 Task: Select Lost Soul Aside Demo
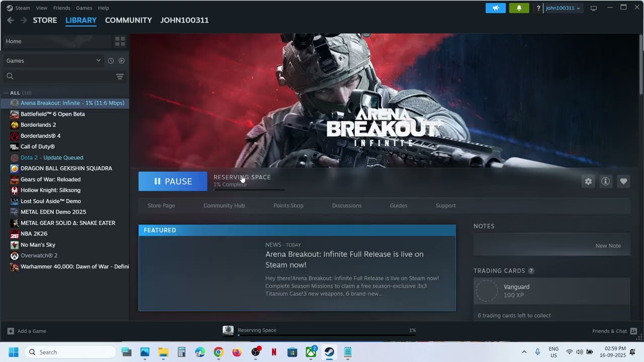coord(65,201)
